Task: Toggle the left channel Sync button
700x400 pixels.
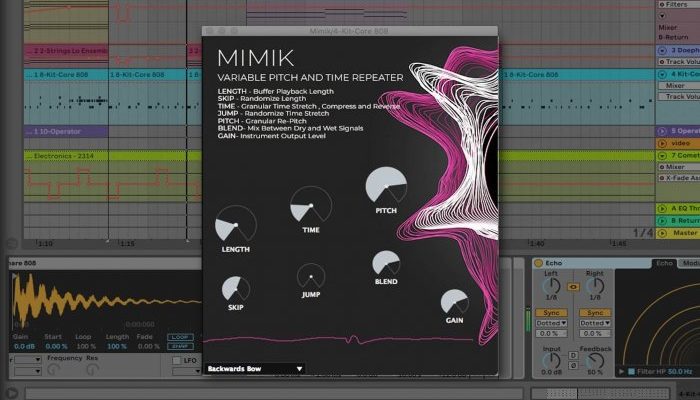Action: point(551,310)
